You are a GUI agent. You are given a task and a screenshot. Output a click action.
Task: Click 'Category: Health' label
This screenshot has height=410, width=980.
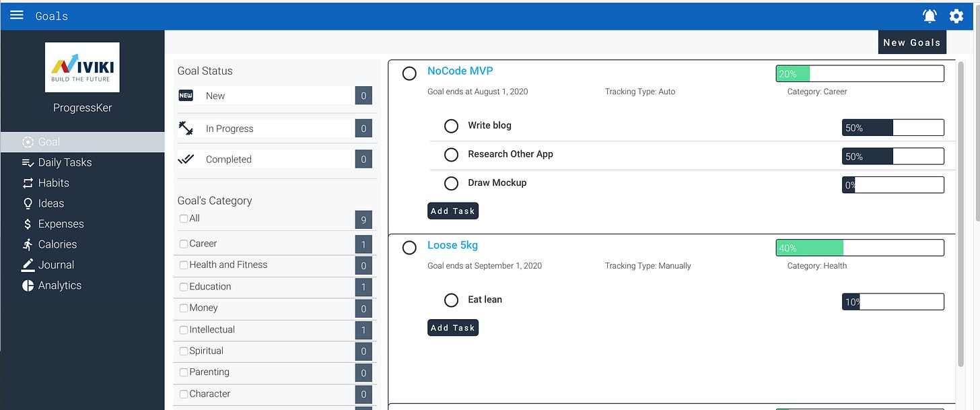click(x=817, y=266)
